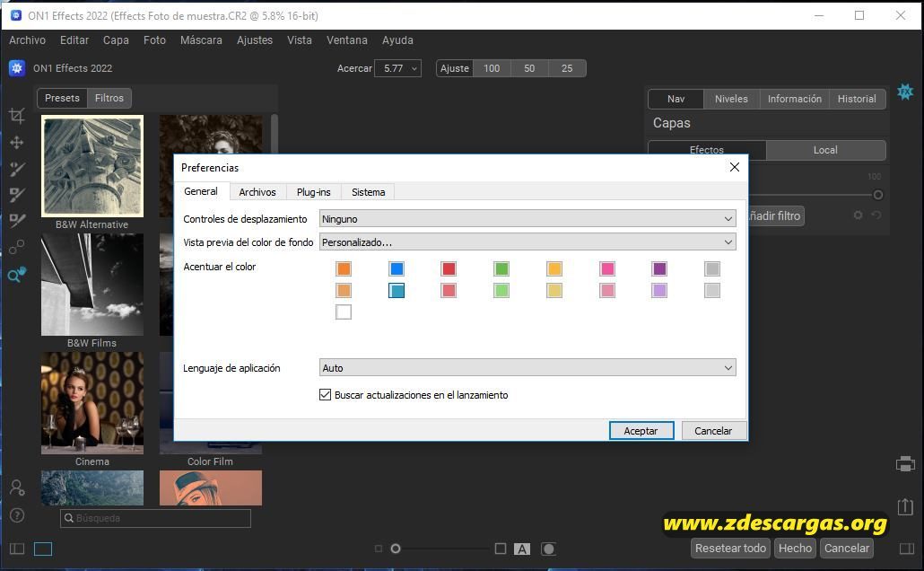924x571 pixels.
Task: Switch to Plug-ins tab in Preferencias
Action: coord(313,192)
